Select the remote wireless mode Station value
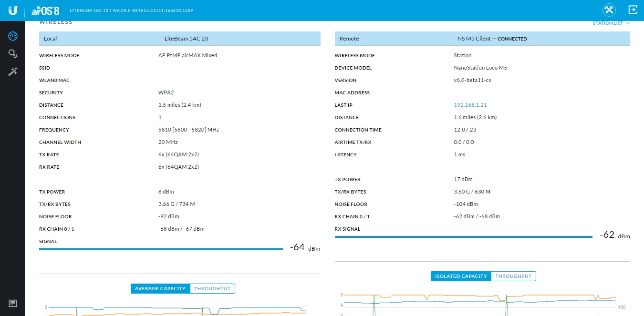This screenshot has height=316, width=644. (463, 55)
